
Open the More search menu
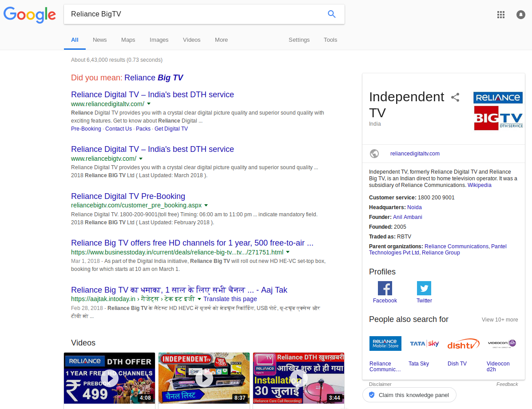(221, 40)
